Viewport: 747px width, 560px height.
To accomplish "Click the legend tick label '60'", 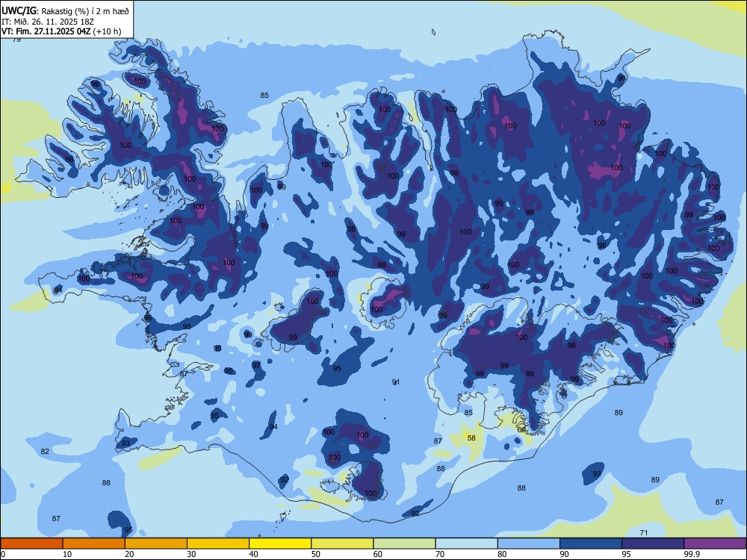I will pos(378,554).
